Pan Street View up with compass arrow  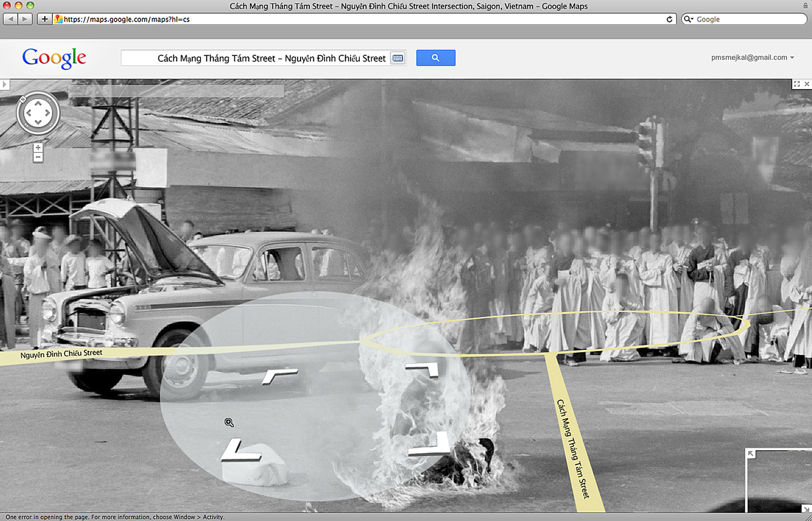click(x=38, y=104)
